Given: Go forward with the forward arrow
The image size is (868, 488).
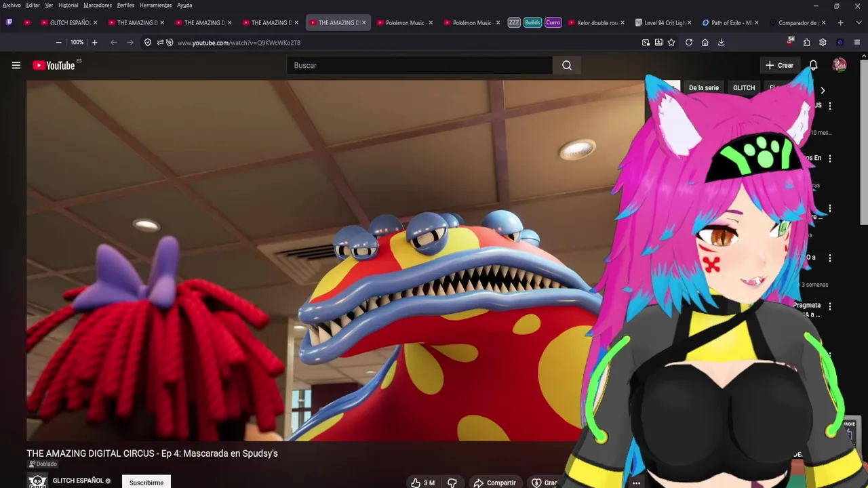Looking at the screenshot, I should point(130,42).
